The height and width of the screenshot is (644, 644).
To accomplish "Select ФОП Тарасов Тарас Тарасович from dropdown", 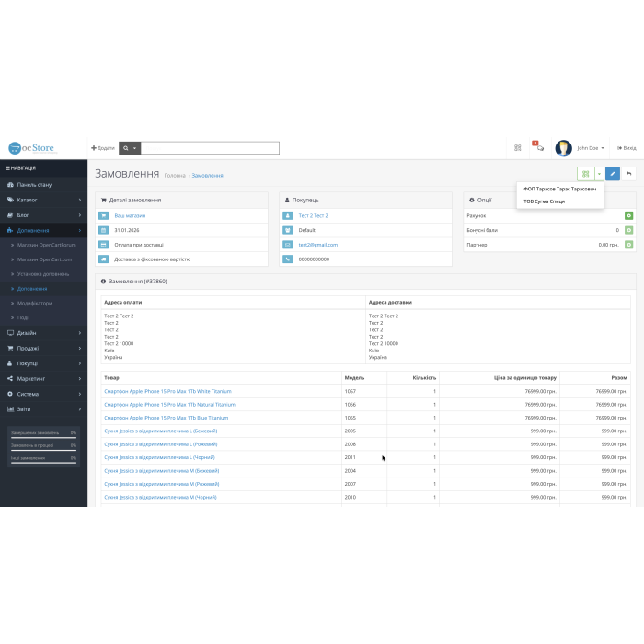I will coord(559,189).
